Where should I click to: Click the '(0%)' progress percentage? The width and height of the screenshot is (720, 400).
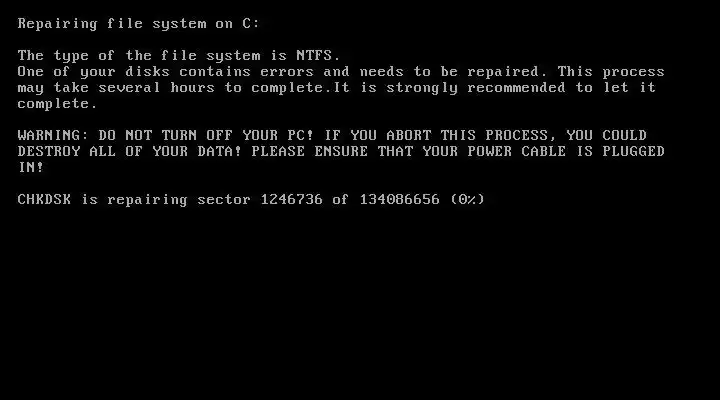467,199
